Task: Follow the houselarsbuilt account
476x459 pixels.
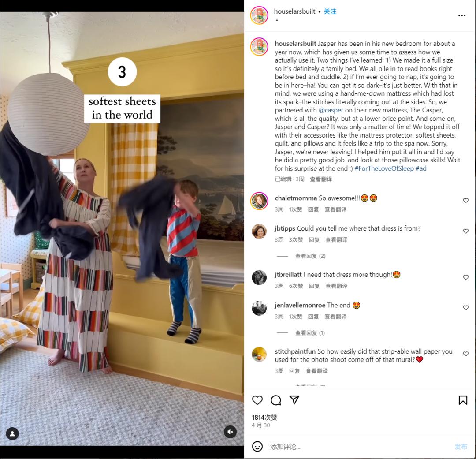Action: point(330,11)
